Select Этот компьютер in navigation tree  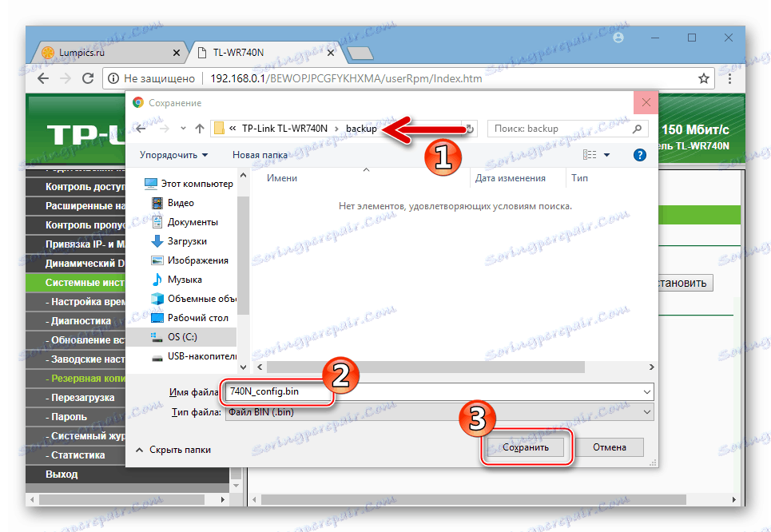click(189, 184)
